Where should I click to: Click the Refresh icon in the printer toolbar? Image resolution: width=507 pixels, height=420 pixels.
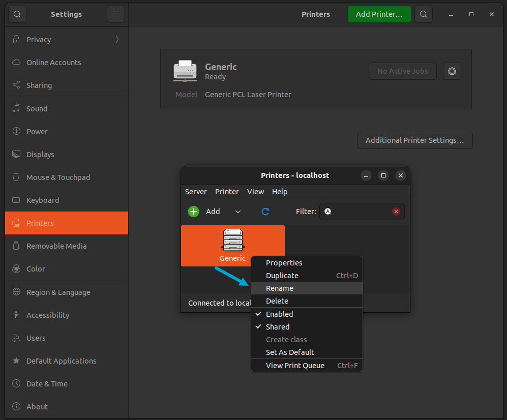coord(265,211)
